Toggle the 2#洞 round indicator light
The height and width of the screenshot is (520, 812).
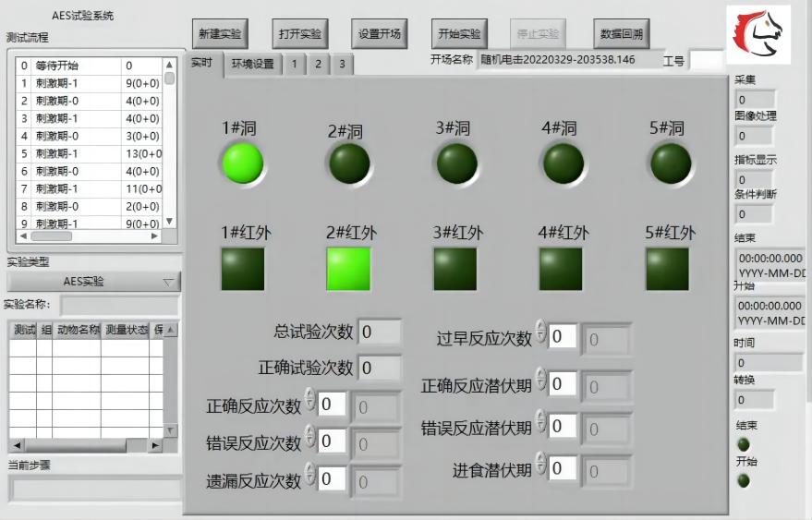click(x=349, y=163)
